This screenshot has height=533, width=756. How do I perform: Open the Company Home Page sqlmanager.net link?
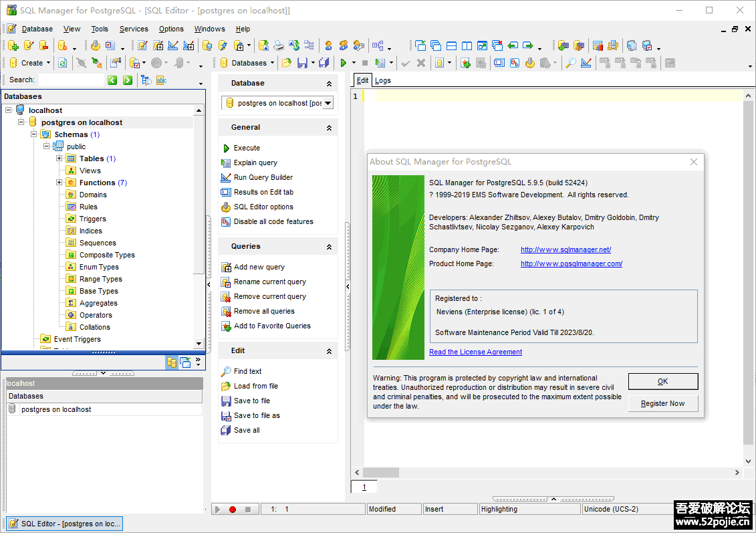(565, 249)
